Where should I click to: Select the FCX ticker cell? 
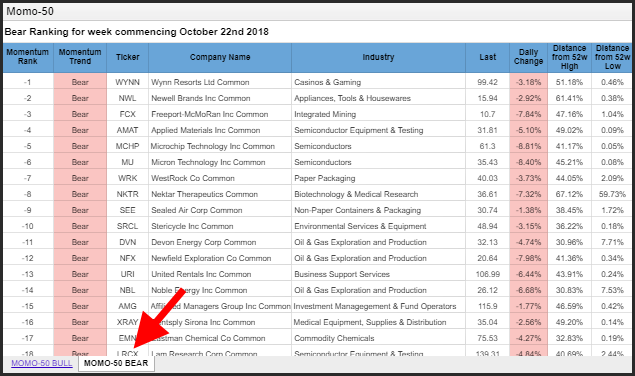click(128, 114)
